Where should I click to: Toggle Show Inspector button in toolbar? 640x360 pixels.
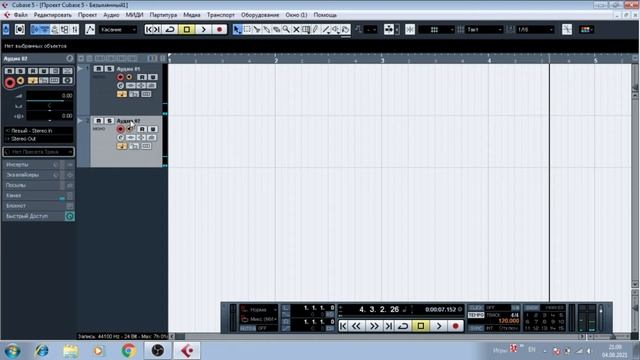35,29
